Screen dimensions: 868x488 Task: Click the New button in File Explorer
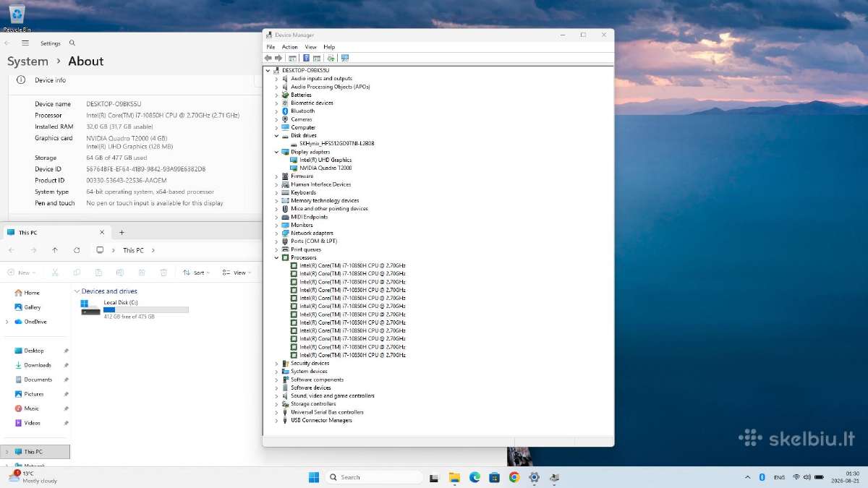(20, 273)
